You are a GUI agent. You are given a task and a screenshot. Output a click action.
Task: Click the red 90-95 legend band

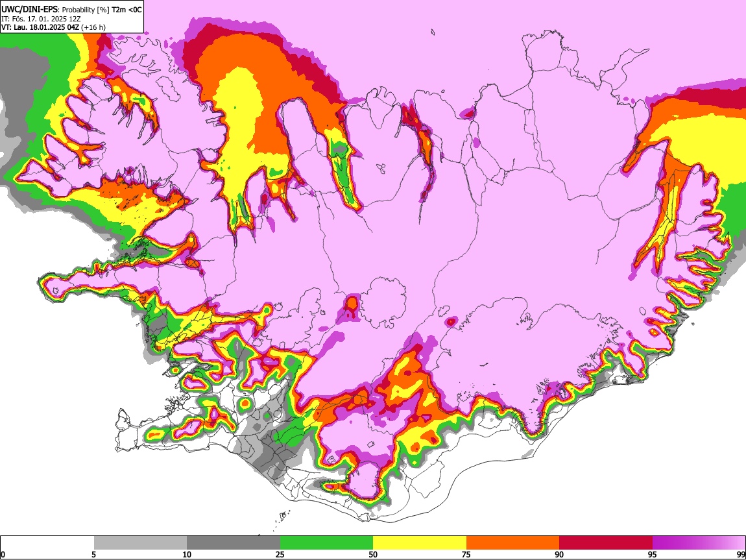606,543
